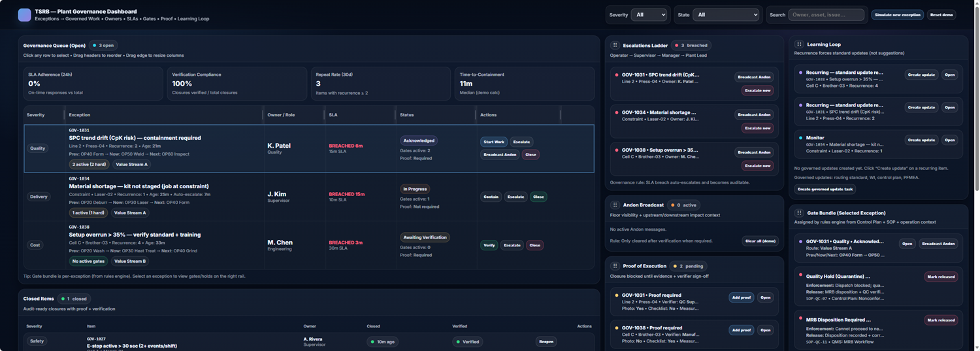Click Simulate new exception button

click(x=897, y=14)
